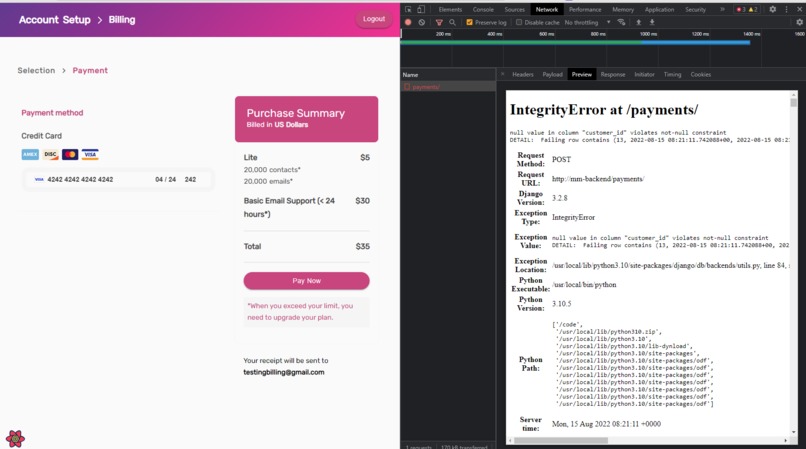Image resolution: width=806 pixels, height=449 pixels.
Task: Expand more DevTools tabs chevron
Action: coord(722,9)
